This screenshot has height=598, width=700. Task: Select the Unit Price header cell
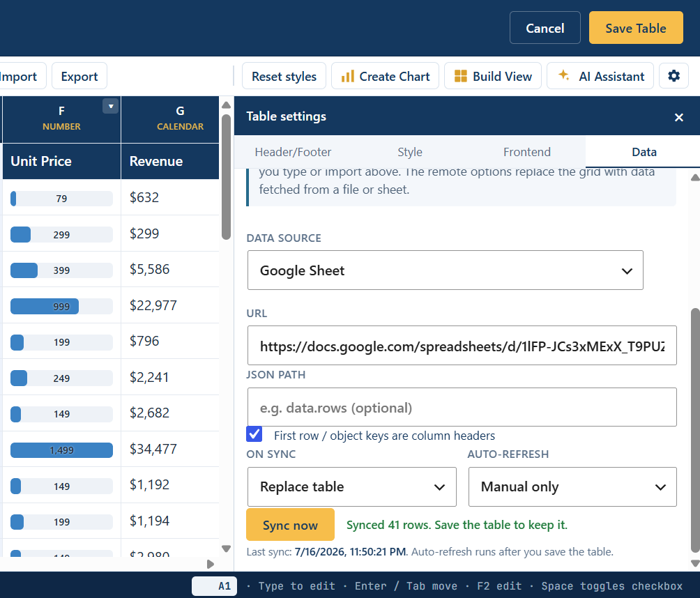[61, 161]
